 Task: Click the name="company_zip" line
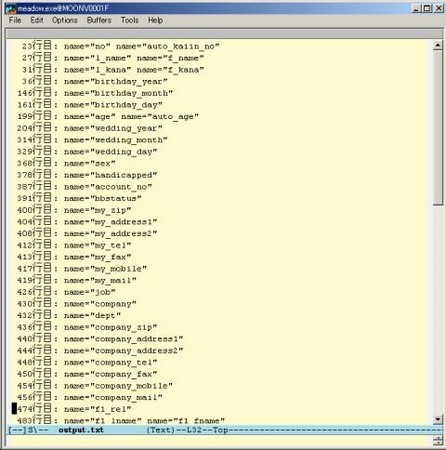click(87, 327)
